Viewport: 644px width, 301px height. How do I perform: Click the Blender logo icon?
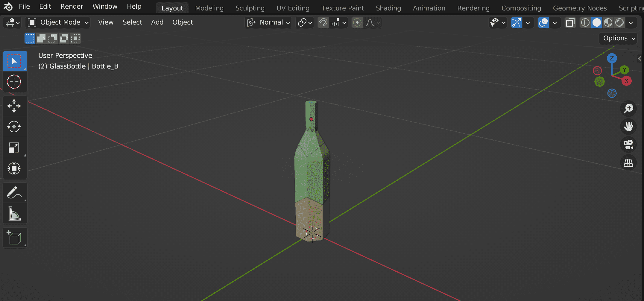click(8, 7)
